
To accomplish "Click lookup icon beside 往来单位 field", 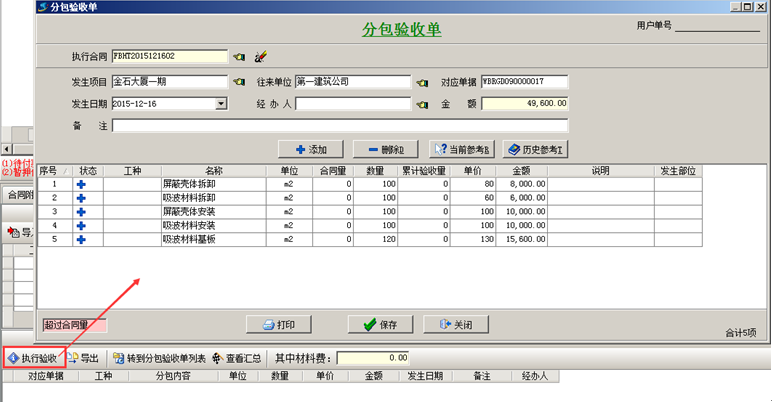I will 423,82.
